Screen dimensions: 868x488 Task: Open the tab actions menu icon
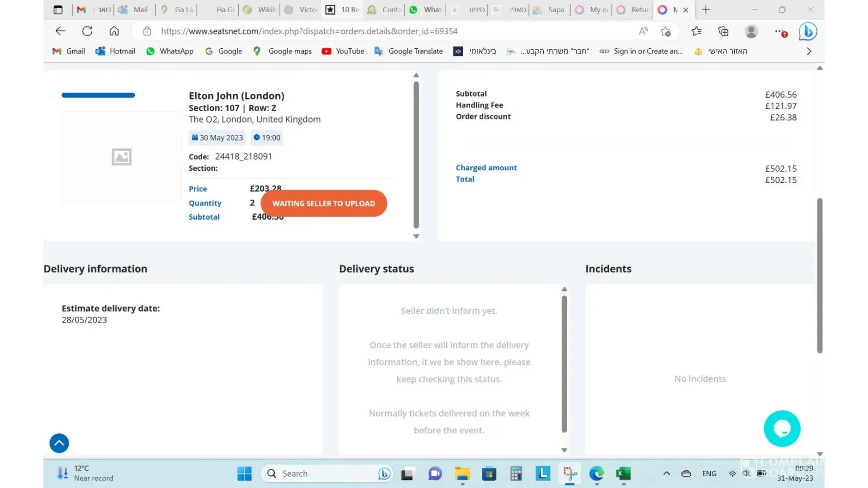tap(58, 10)
